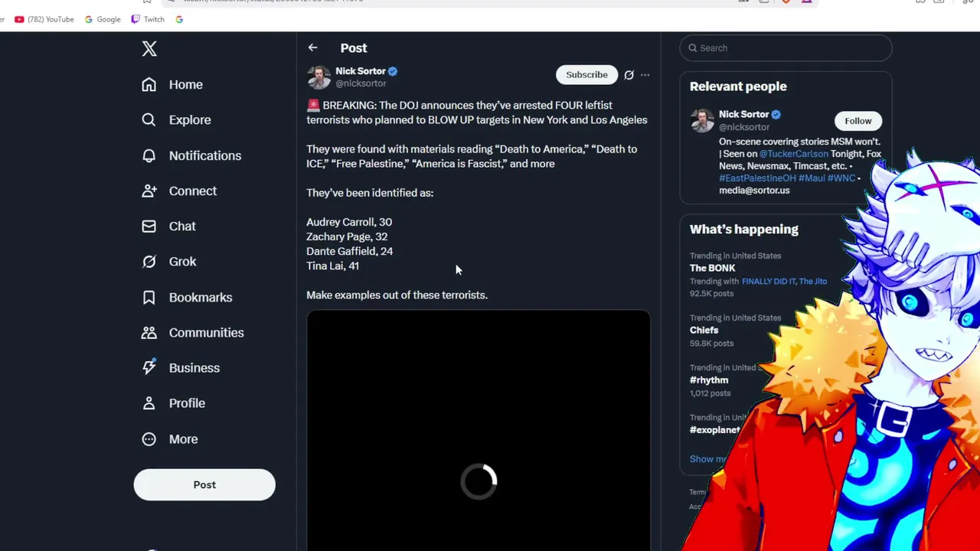
Task: Select Explore navigation item
Action: (190, 120)
